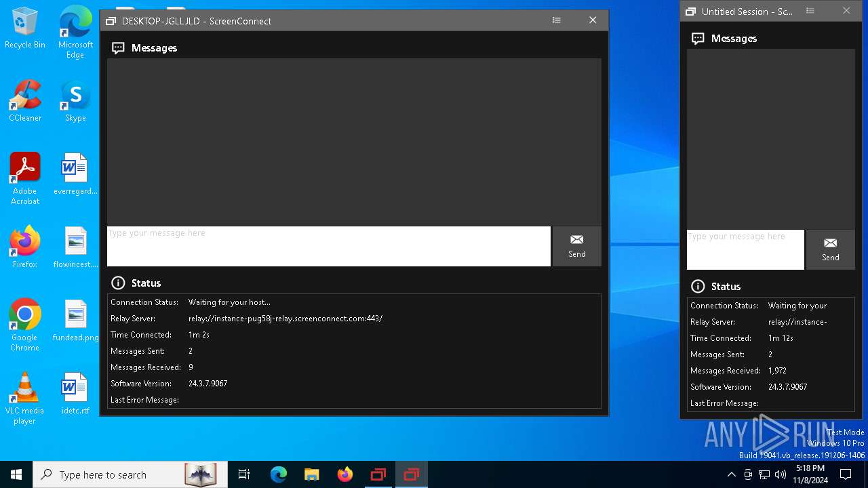Click Messages speech-bubble icon in Untitled Session window
868x488 pixels.
pos(698,39)
